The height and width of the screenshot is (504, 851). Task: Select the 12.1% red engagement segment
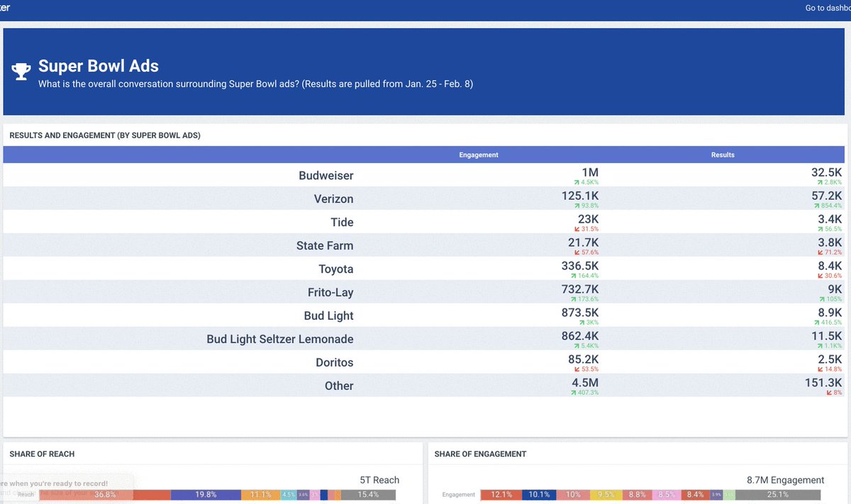click(x=501, y=495)
